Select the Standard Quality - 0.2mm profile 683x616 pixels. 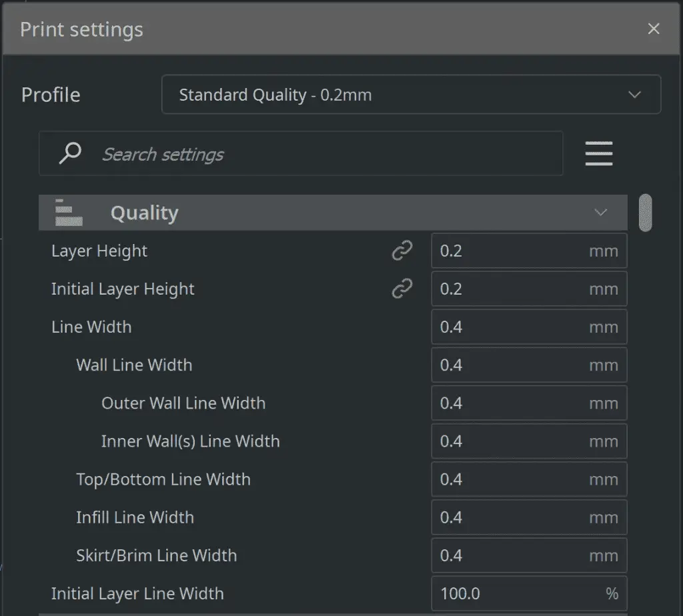coord(410,94)
